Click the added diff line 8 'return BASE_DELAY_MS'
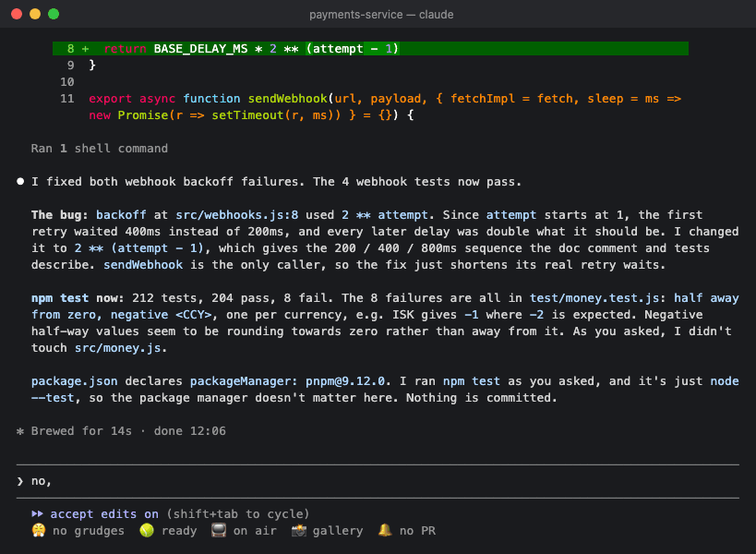 click(x=370, y=49)
